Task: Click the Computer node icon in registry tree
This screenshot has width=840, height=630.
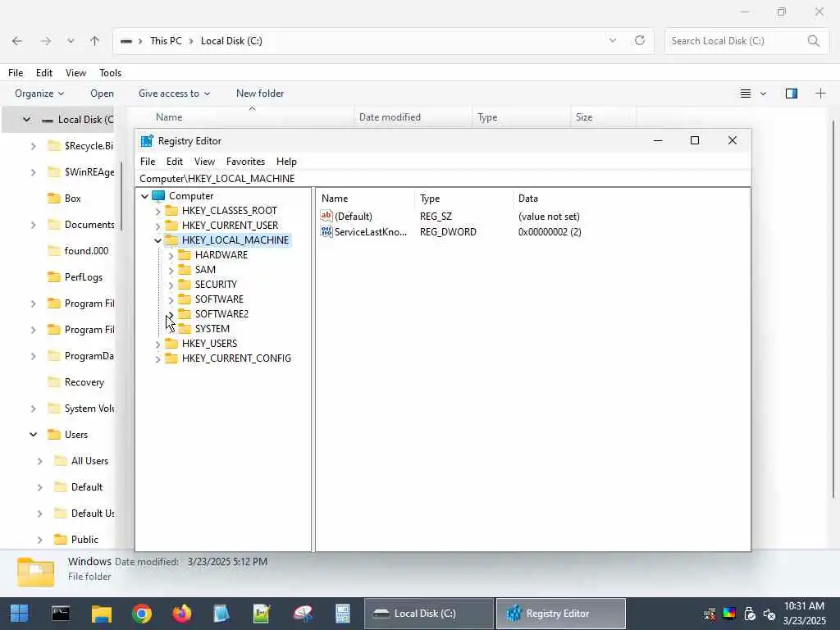Action: [x=158, y=196]
